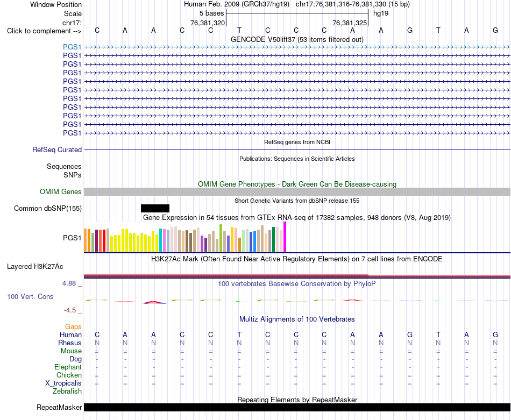Click the Publications Sequences track title
The width and height of the screenshot is (511, 420).
click(297, 159)
